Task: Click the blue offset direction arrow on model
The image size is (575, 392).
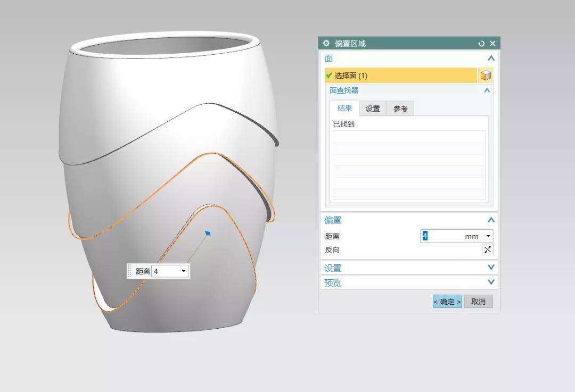Action: pos(208,233)
